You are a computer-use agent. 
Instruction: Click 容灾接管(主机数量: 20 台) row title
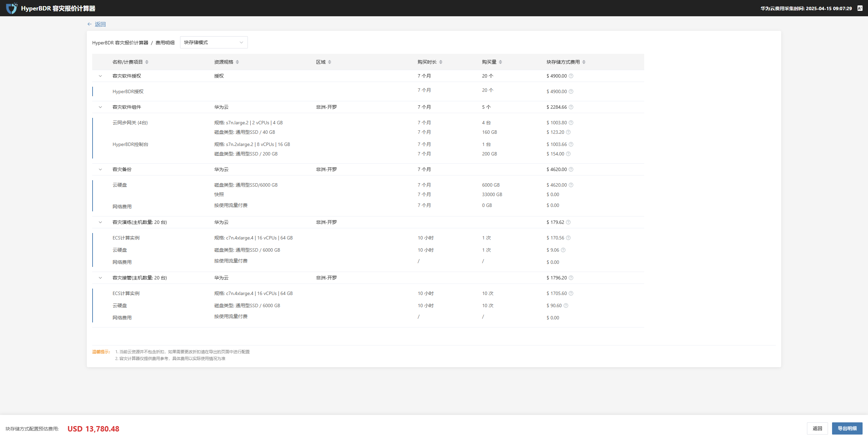coord(140,278)
